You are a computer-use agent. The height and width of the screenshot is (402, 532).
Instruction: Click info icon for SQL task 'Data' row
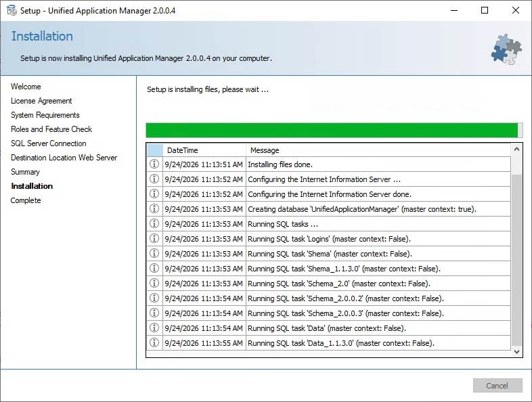point(154,328)
